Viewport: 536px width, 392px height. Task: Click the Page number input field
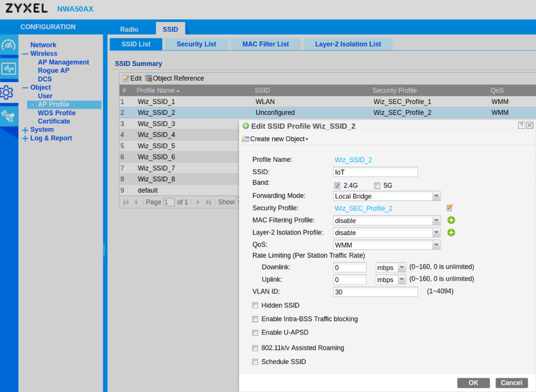169,202
